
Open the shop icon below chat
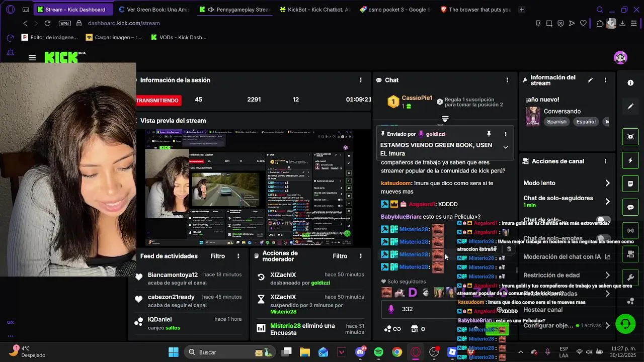[x=415, y=329]
